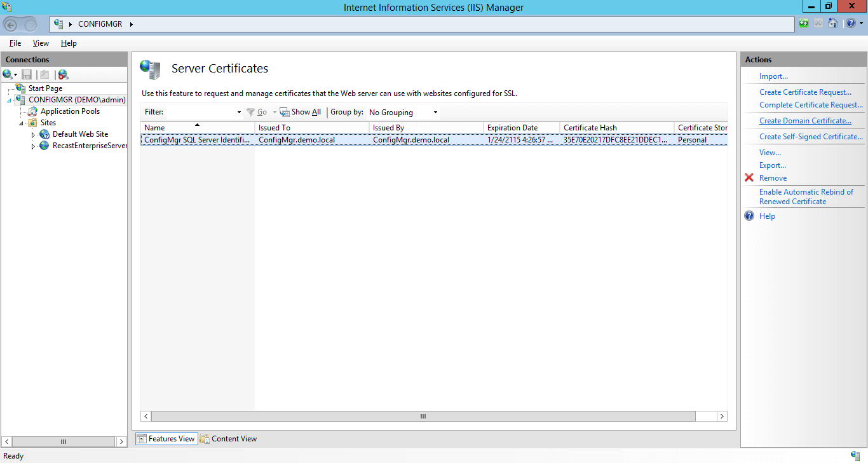Click the Save icon in the Connections toolbar
Image resolution: width=868 pixels, height=463 pixels.
(27, 74)
